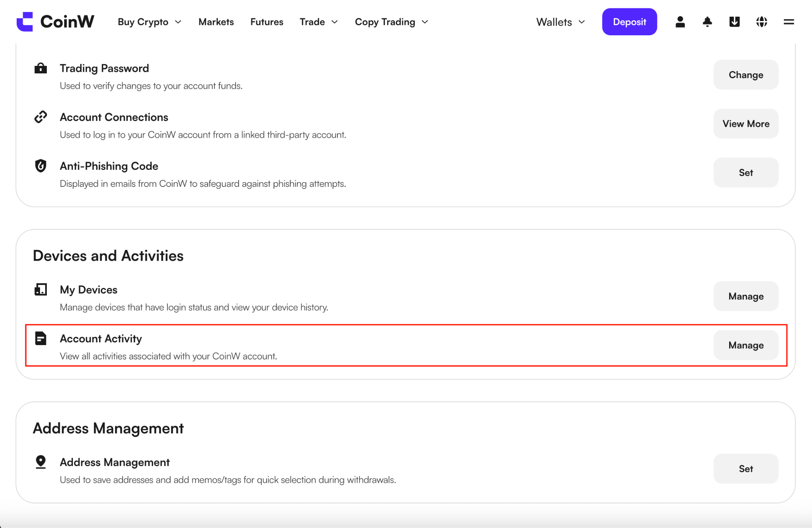
Task: Click the purple Deposit button
Action: (x=629, y=22)
